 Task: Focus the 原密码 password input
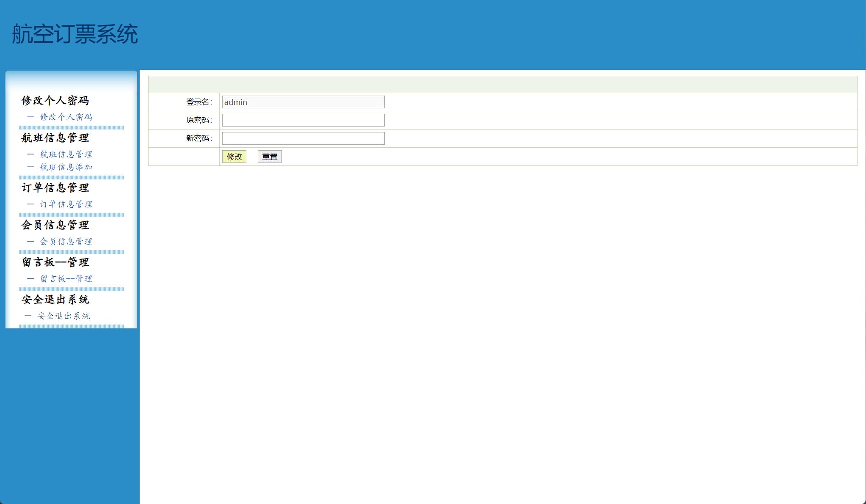tap(303, 120)
